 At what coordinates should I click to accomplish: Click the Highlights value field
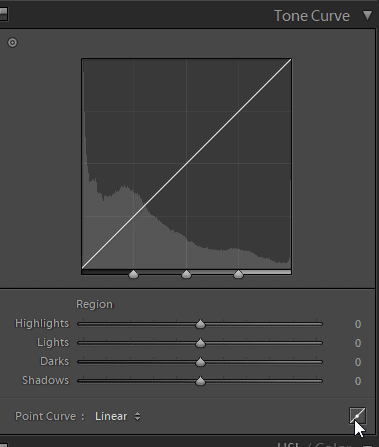pos(358,324)
